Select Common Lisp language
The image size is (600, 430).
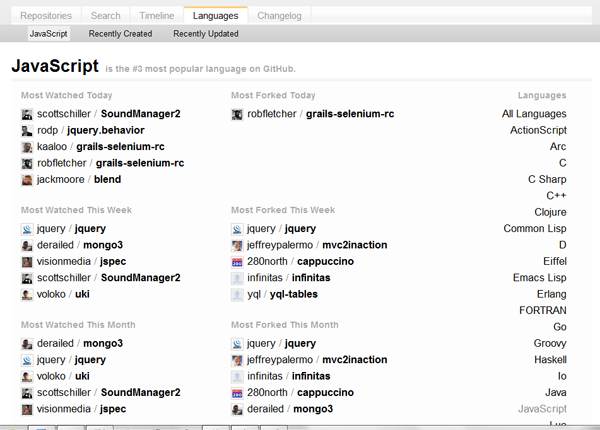(x=535, y=228)
